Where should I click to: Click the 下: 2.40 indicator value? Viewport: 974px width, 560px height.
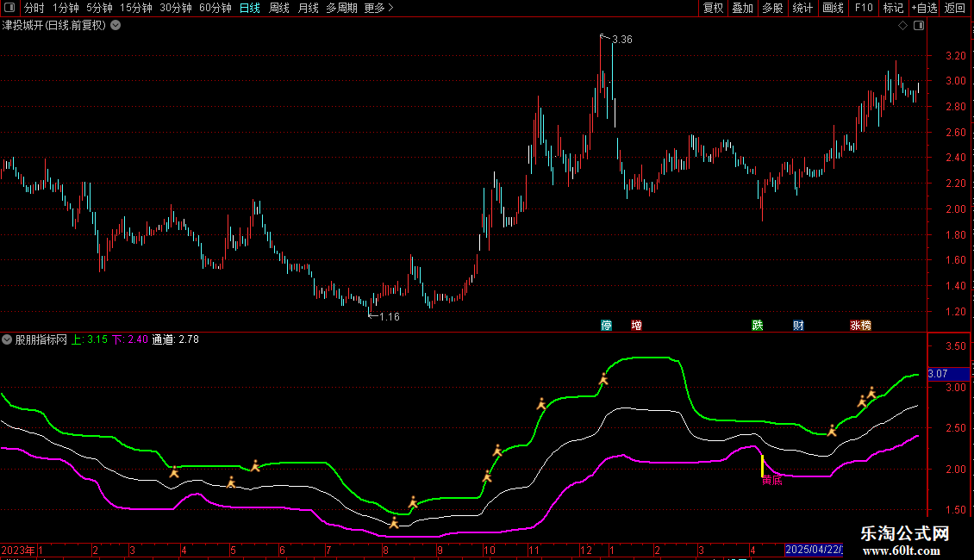click(130, 339)
